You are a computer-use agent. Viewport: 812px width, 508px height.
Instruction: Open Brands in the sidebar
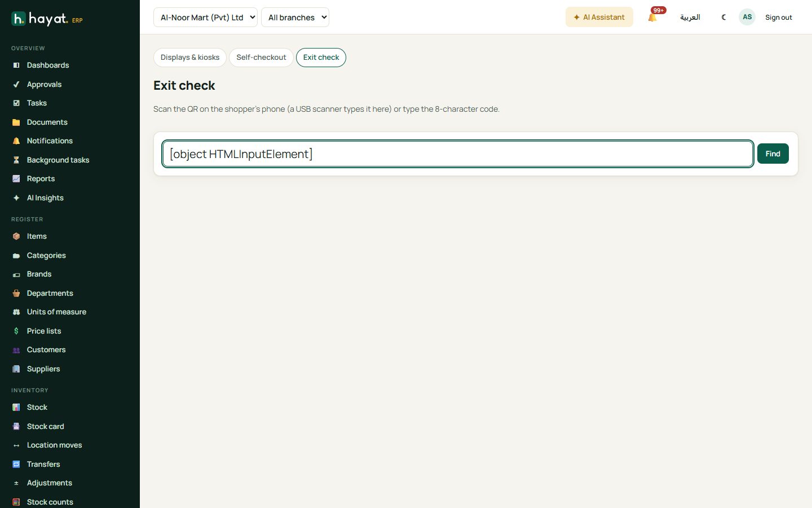tap(39, 274)
